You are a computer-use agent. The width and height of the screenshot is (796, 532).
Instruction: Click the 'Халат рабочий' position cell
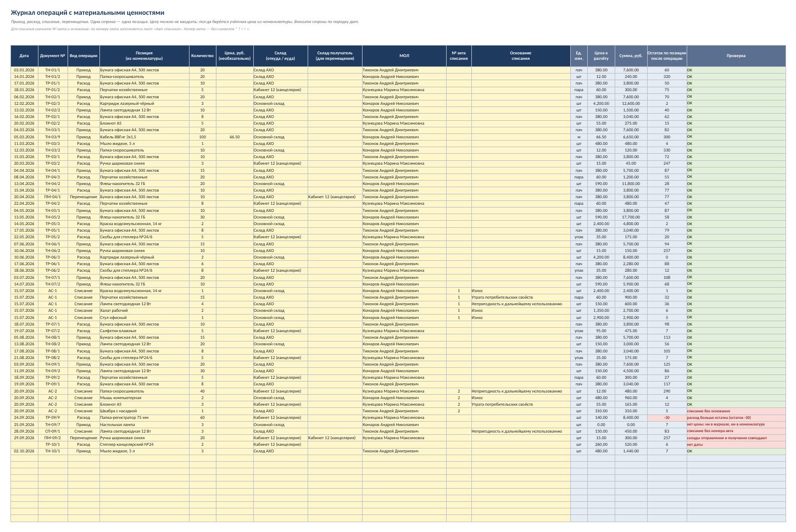(144, 311)
